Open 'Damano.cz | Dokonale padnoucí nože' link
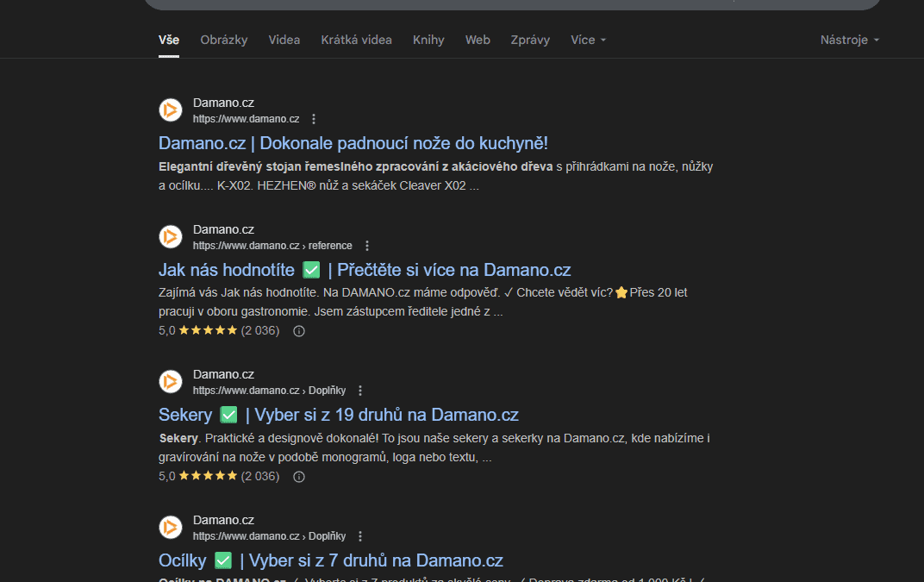This screenshot has height=582, width=924. (x=353, y=143)
